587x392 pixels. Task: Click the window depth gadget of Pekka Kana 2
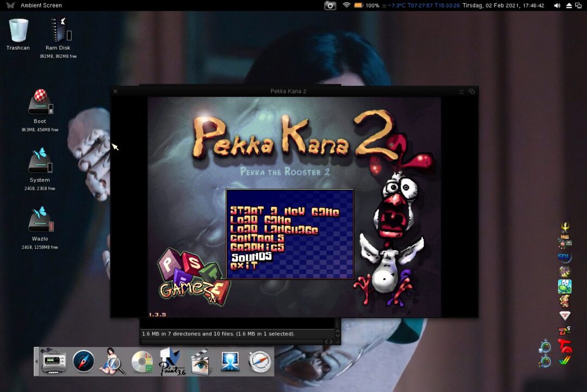tap(472, 91)
